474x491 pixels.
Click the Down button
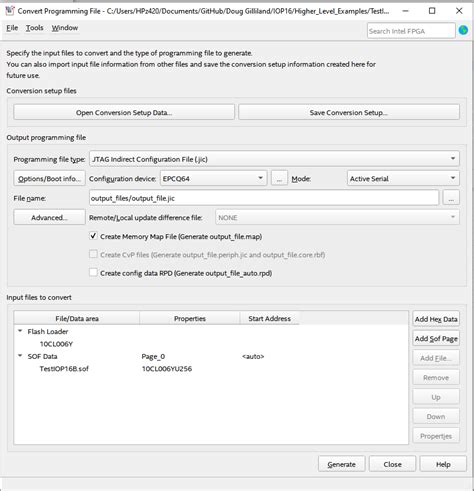tap(436, 416)
